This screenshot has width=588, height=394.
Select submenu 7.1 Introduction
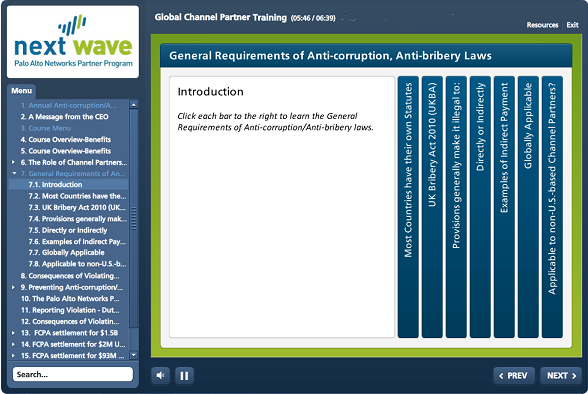tap(69, 184)
